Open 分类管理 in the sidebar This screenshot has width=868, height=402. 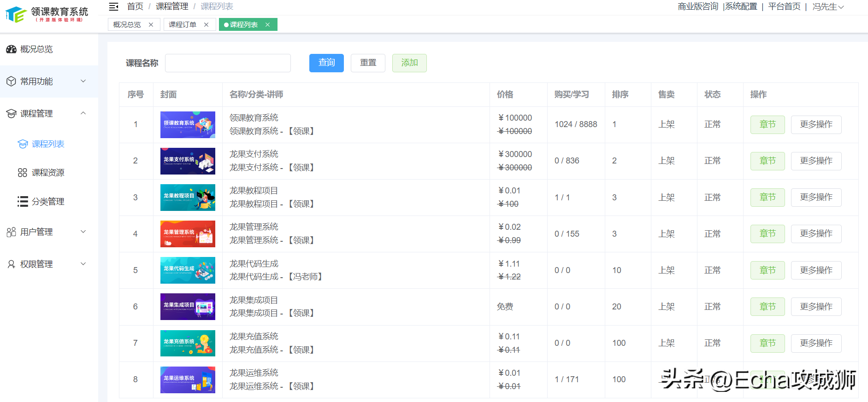point(48,202)
